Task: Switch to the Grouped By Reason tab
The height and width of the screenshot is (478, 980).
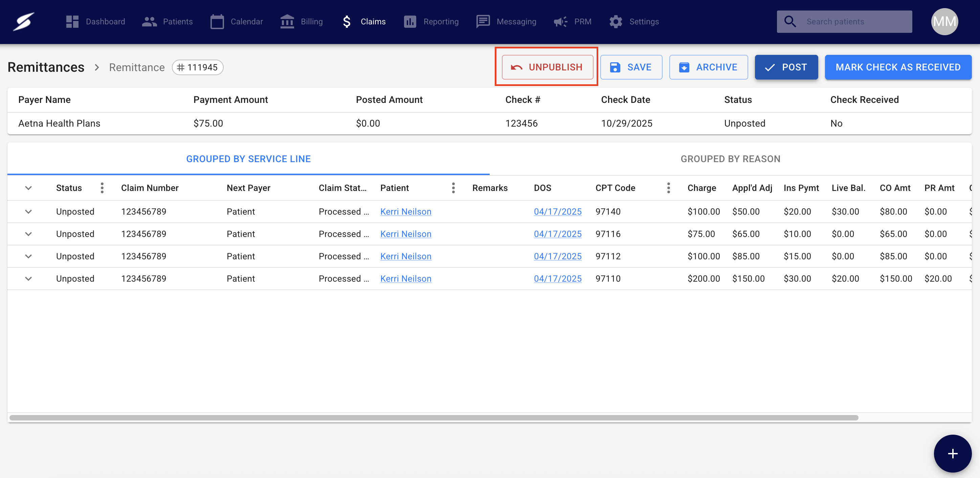Action: coord(730,159)
